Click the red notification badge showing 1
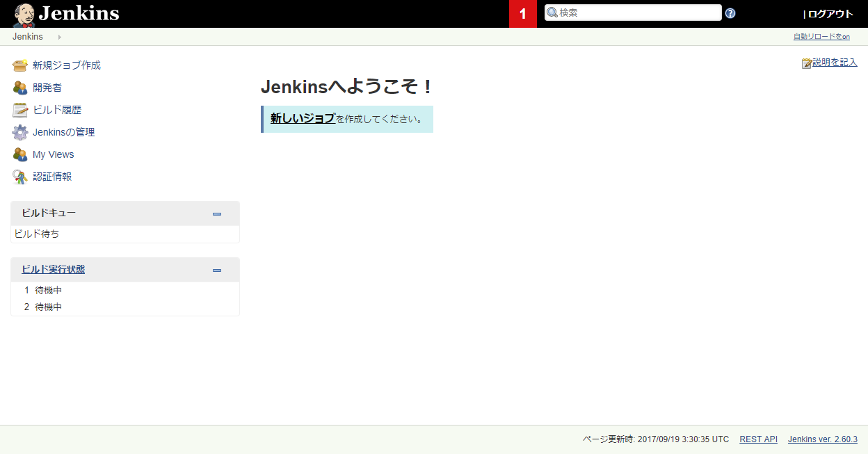Viewport: 868px width, 454px height. click(x=522, y=13)
